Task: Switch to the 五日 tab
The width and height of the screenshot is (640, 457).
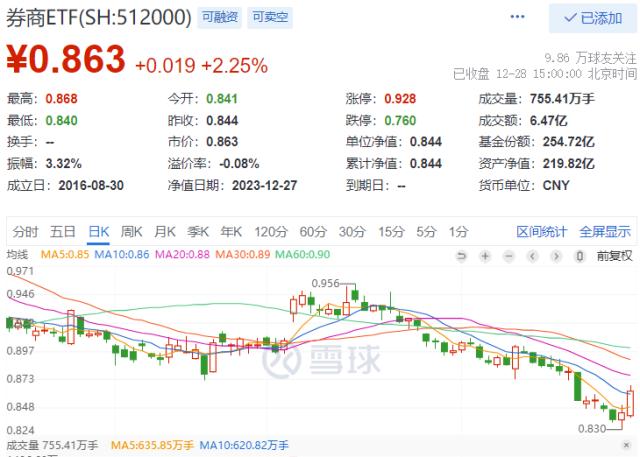Action: click(x=63, y=232)
